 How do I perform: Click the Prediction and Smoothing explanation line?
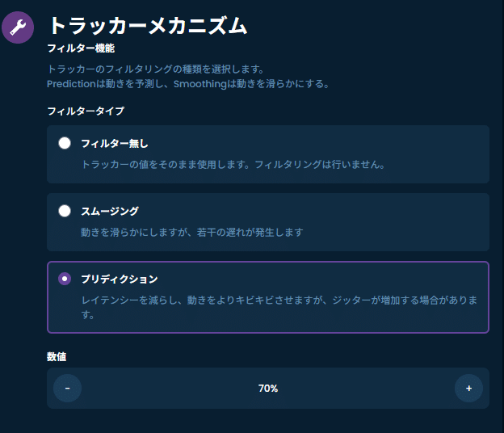pos(188,84)
